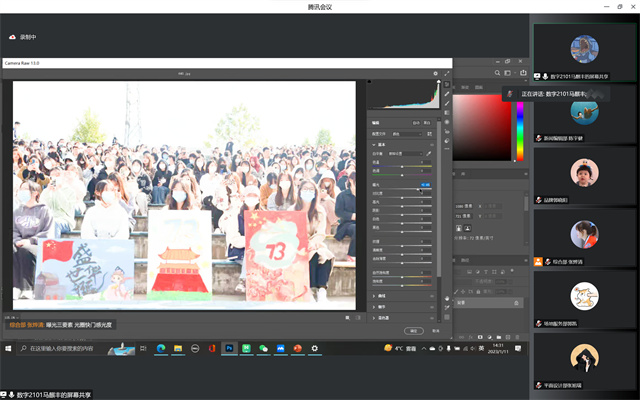Open File Explorer from the taskbar
This screenshot has width=640, height=400.
(x=178, y=348)
